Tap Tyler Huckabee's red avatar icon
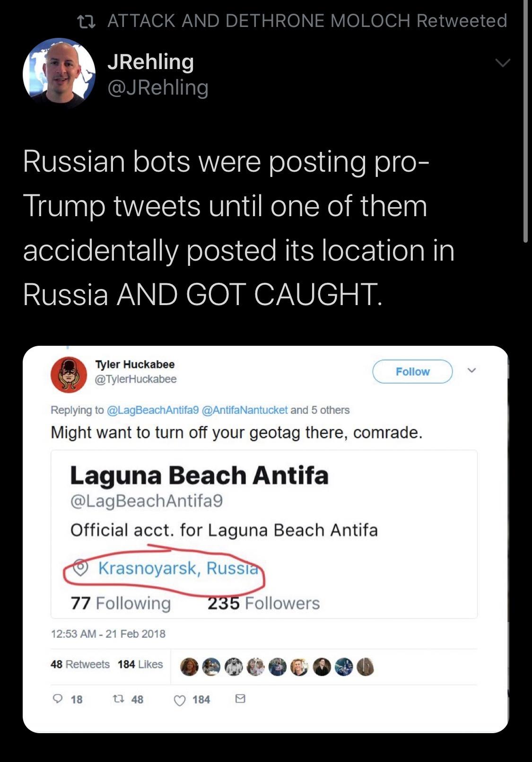Screen dimensions: 532x762 coord(69,374)
